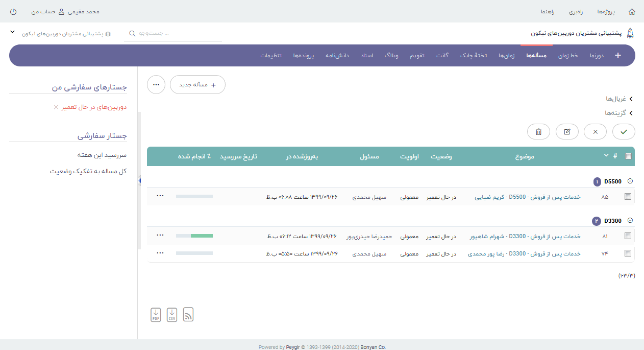The image size is (644, 350).
Task: Sort by تاریخ سررسید column header
Action: (x=238, y=156)
